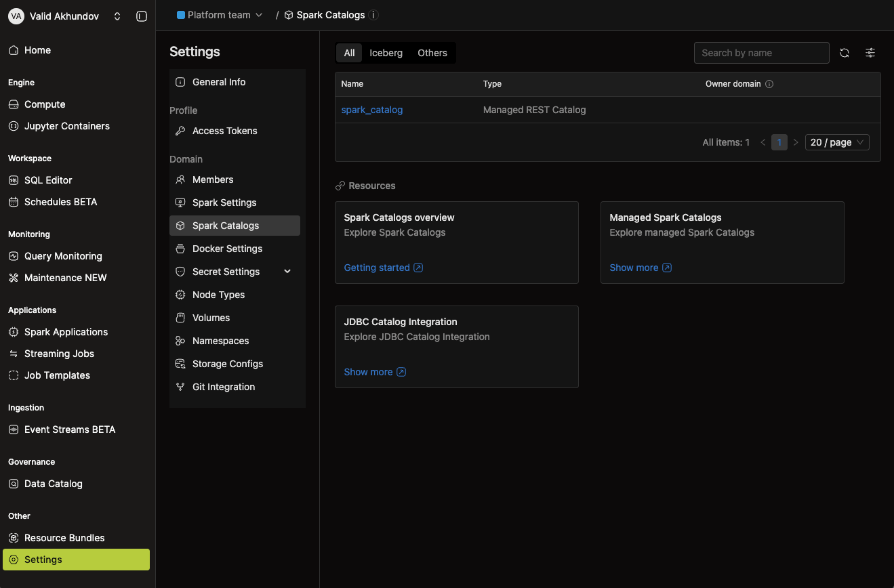Click the Resource Bundles icon

(14, 538)
